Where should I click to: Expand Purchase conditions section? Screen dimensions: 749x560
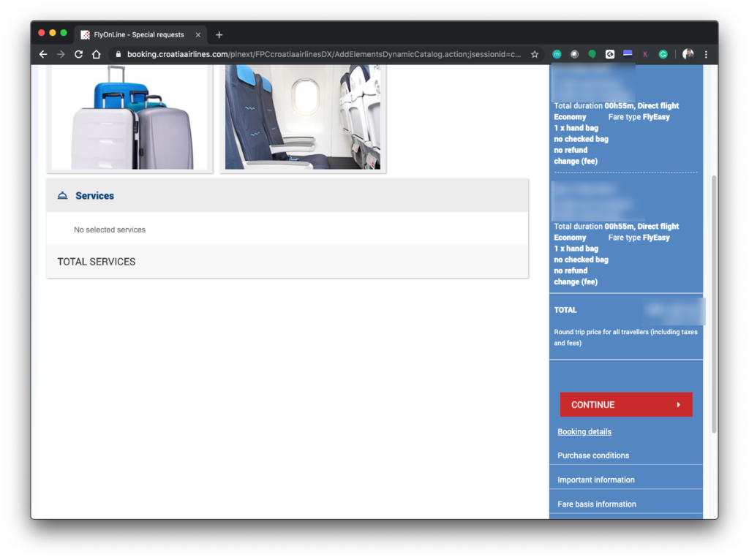click(x=593, y=455)
